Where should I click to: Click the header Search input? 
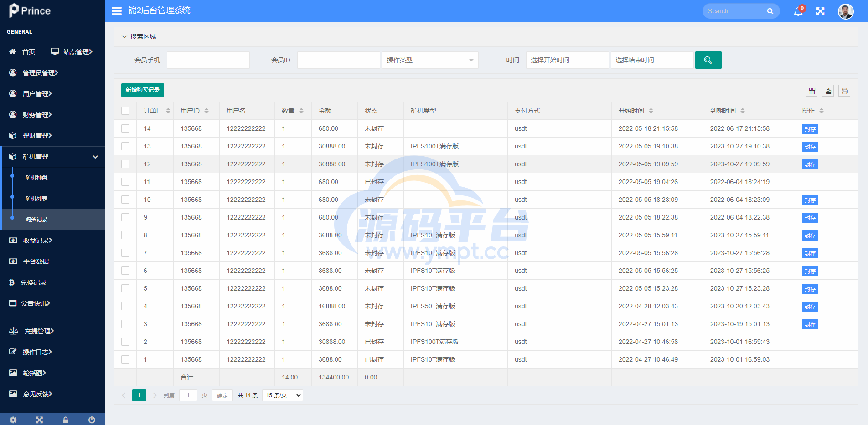[735, 11]
